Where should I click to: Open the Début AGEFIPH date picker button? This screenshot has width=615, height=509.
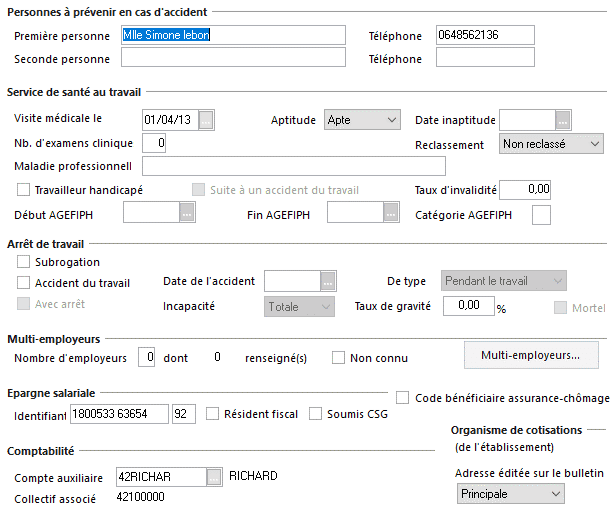coord(186,212)
